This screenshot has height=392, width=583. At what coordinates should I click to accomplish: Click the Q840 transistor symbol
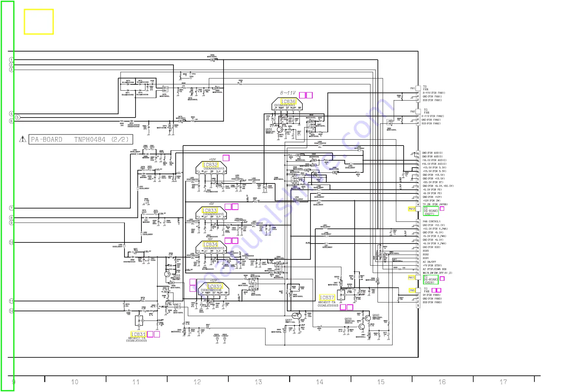click(368, 318)
